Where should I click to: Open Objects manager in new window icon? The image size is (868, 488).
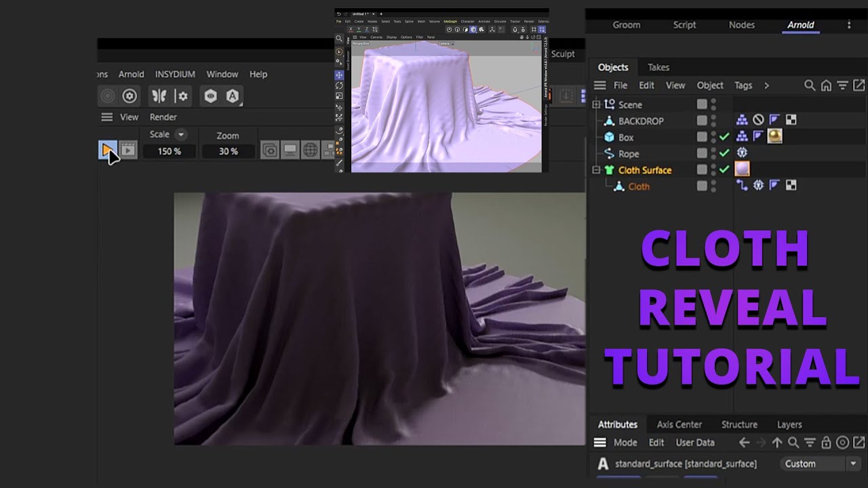coord(859,85)
